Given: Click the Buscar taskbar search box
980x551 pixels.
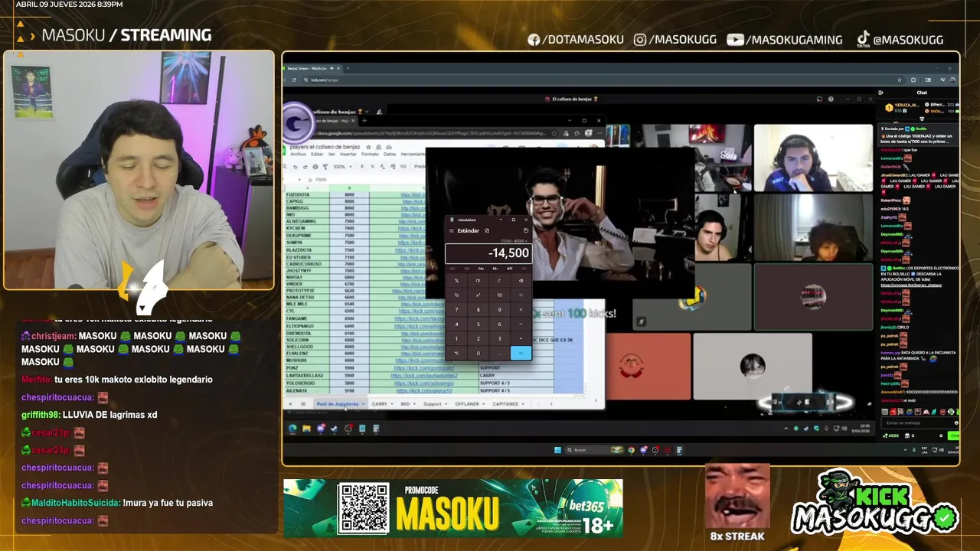Looking at the screenshot, I should [x=595, y=450].
